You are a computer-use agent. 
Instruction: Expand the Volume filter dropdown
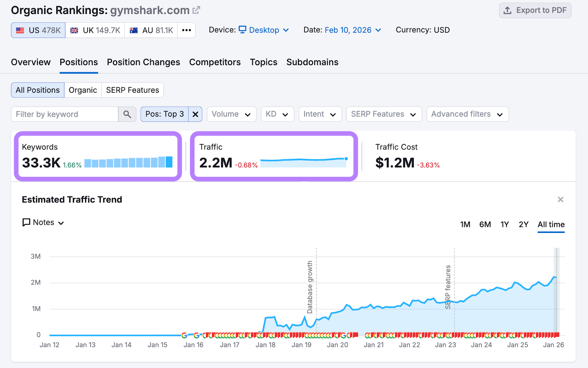click(231, 114)
